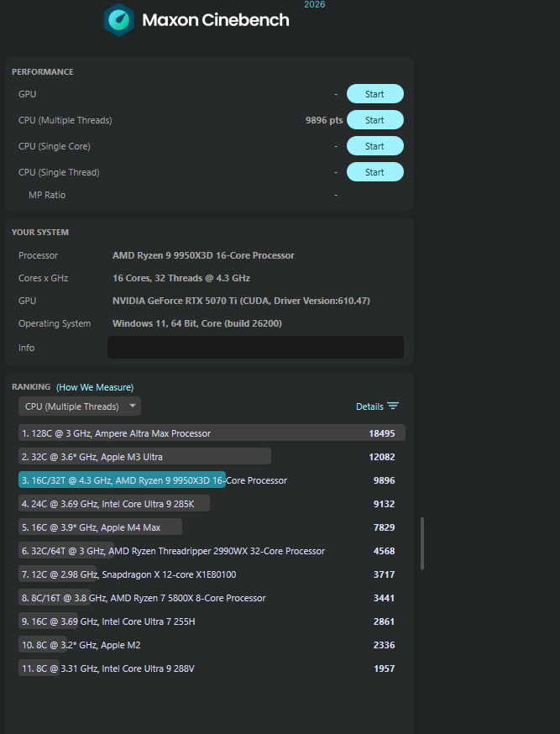This screenshot has height=734, width=560.
Task: Click the Cores x GHz label
Action: point(43,278)
